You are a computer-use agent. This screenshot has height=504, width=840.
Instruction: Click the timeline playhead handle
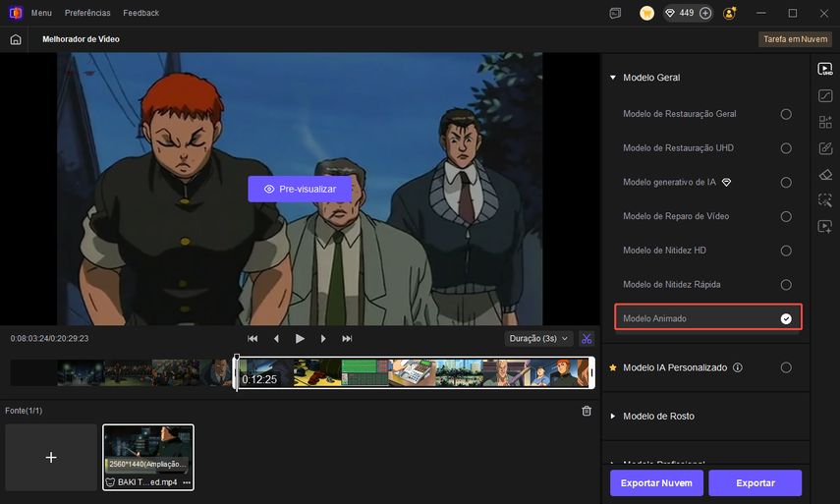237,358
